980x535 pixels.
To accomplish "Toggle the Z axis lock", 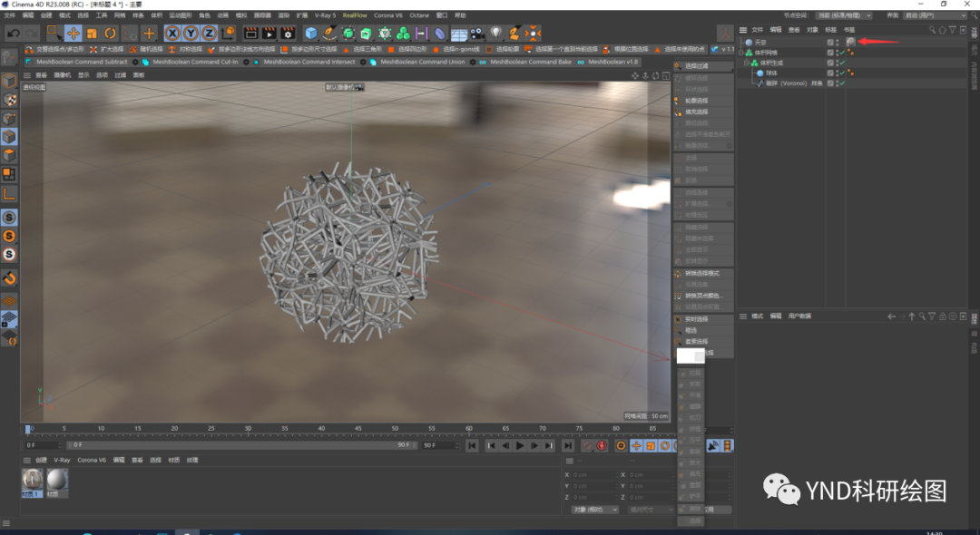I will 209,33.
